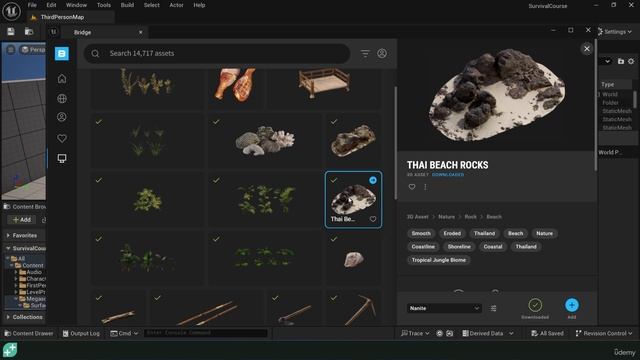This screenshot has height=360, width=640.
Task: Open the Nanite quality dropdown
Action: point(444,308)
